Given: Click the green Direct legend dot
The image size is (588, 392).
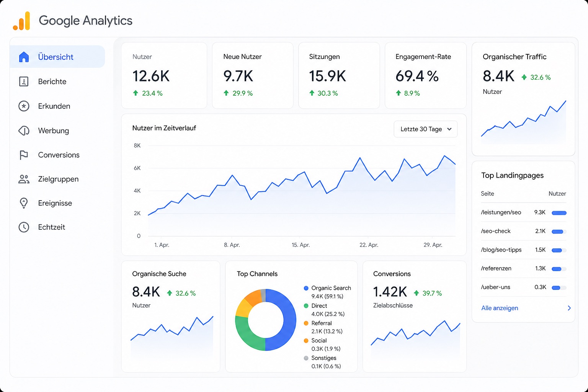Looking at the screenshot, I should pos(306,306).
